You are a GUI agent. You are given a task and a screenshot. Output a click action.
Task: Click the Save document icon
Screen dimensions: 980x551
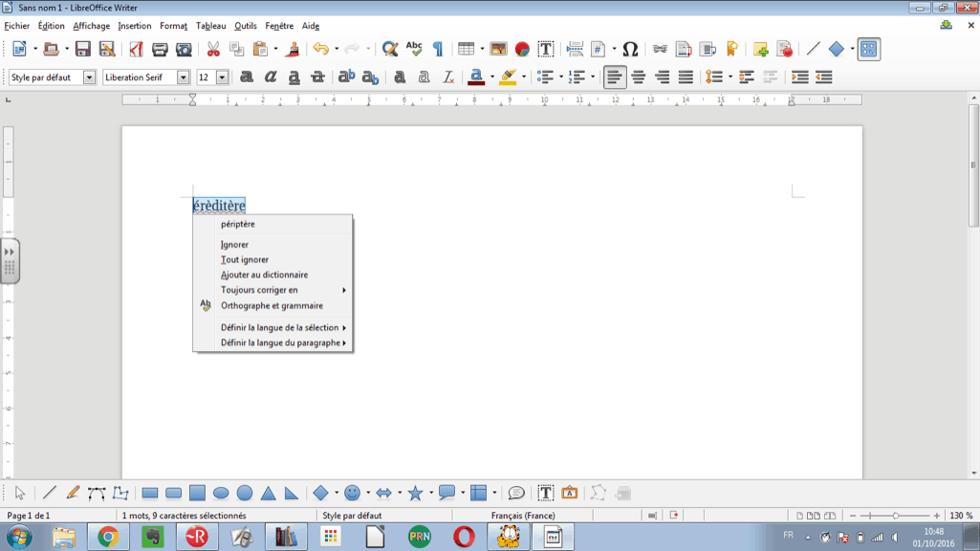coord(82,49)
